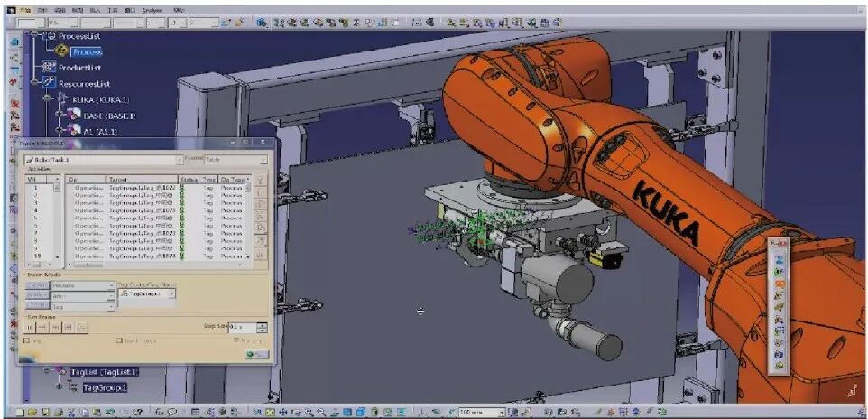Click the Zoom In magnifier icon

309,412
